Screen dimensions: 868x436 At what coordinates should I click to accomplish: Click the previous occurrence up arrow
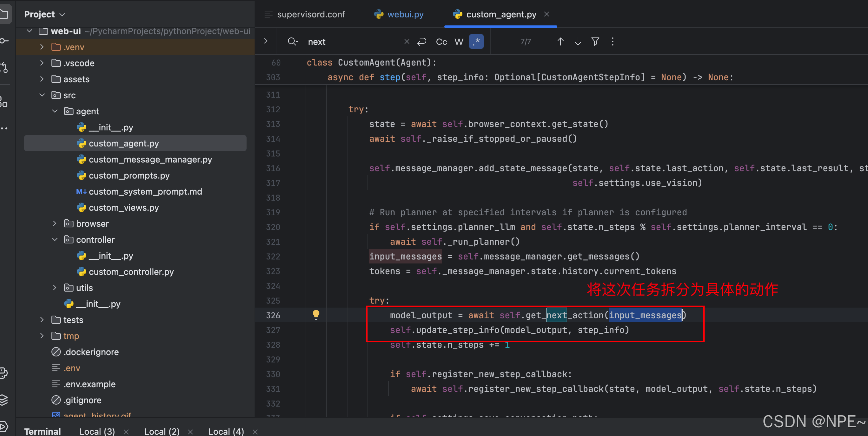point(560,41)
